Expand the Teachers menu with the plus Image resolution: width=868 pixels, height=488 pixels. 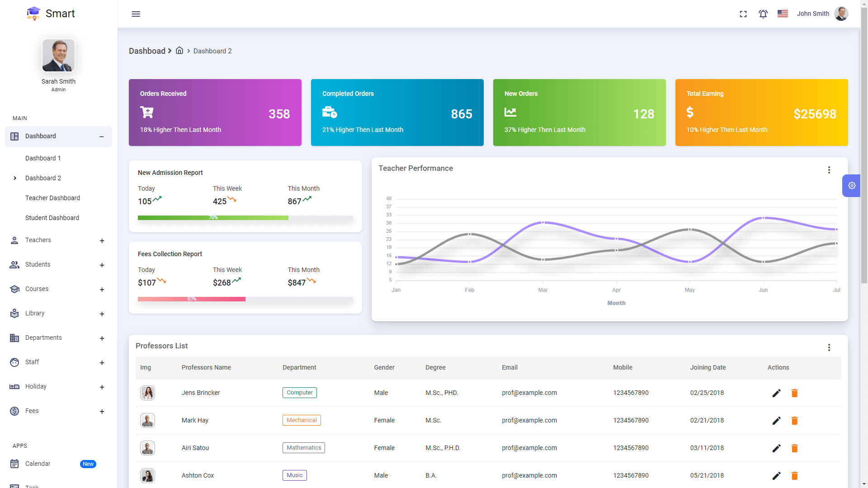point(102,241)
